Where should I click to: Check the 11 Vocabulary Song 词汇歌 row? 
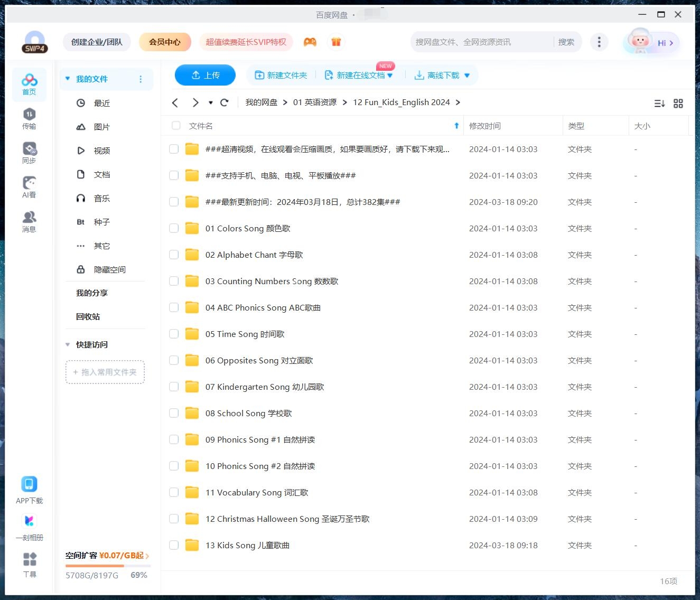pyautogui.click(x=174, y=492)
